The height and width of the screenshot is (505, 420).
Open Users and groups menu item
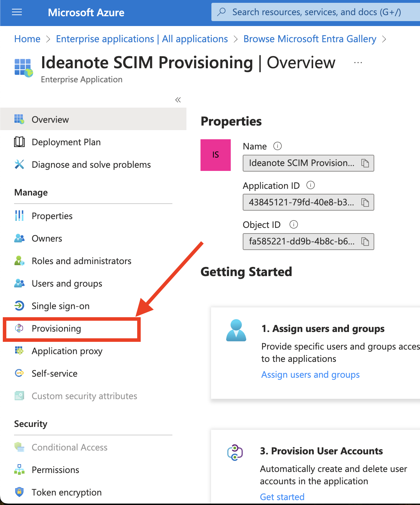pyautogui.click(x=67, y=283)
